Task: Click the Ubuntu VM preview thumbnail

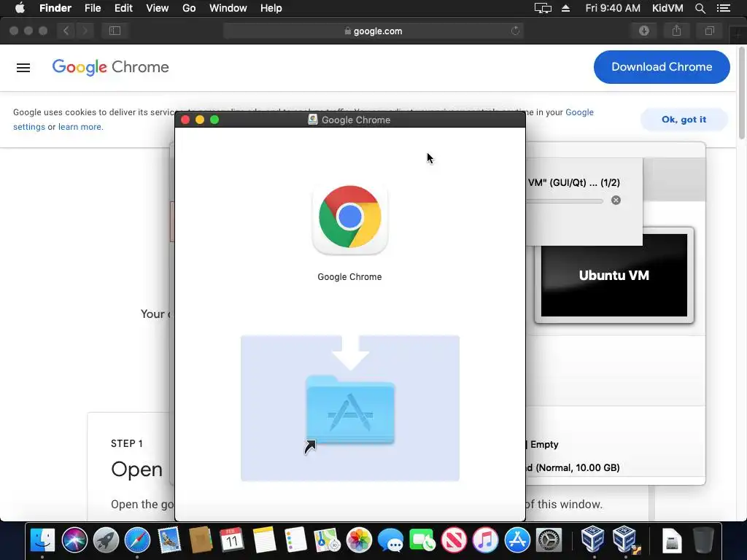Action: pos(614,275)
